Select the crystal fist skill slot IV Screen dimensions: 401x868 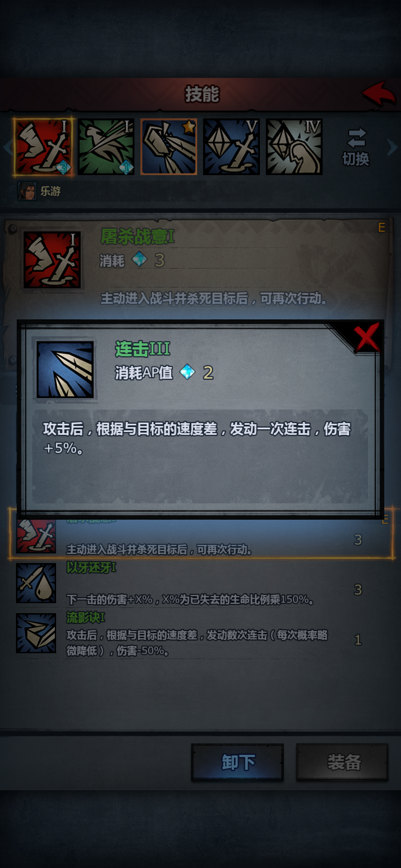294,147
